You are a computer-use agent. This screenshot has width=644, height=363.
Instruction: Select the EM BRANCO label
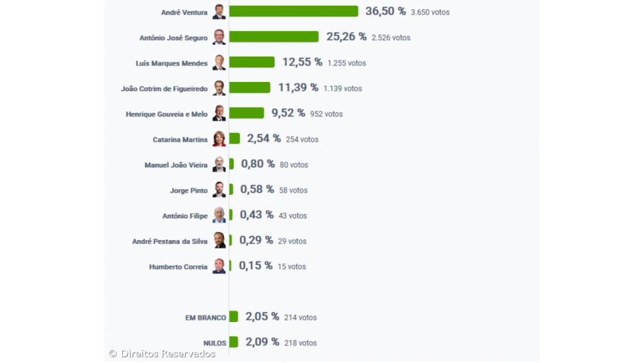(x=205, y=318)
